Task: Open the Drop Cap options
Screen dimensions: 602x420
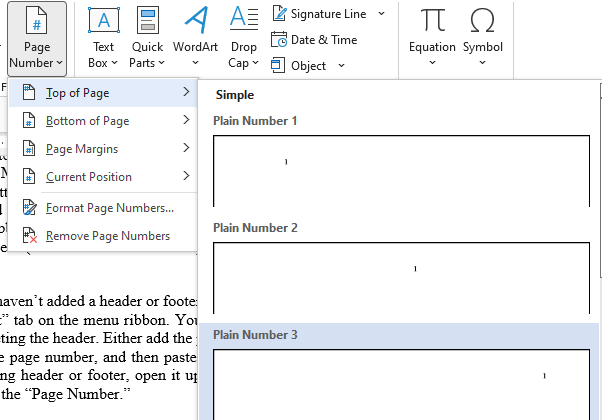Action: 242,38
